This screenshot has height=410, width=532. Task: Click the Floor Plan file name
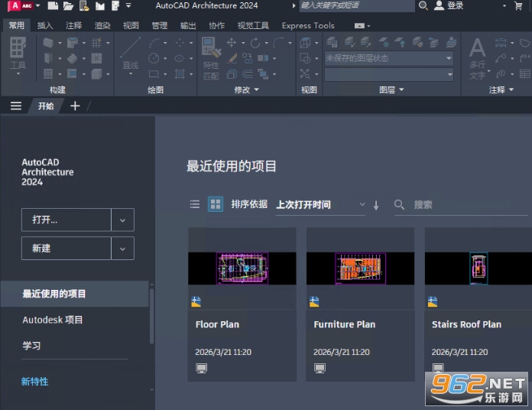[x=218, y=324]
